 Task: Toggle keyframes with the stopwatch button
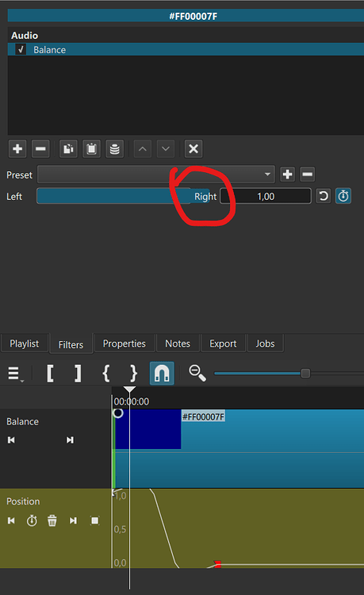click(x=343, y=196)
